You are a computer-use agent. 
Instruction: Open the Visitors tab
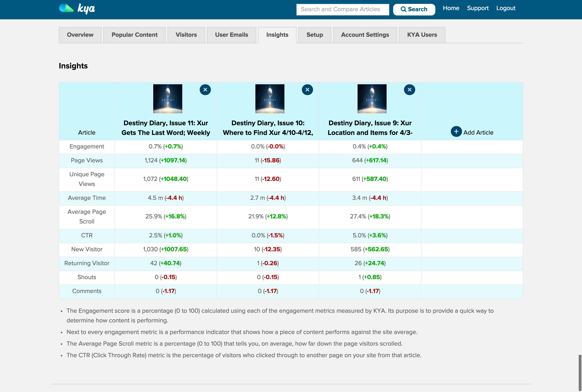tap(186, 35)
